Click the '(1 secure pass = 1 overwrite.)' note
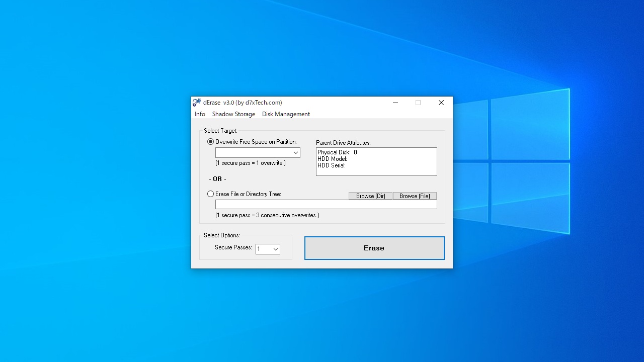 (x=251, y=163)
